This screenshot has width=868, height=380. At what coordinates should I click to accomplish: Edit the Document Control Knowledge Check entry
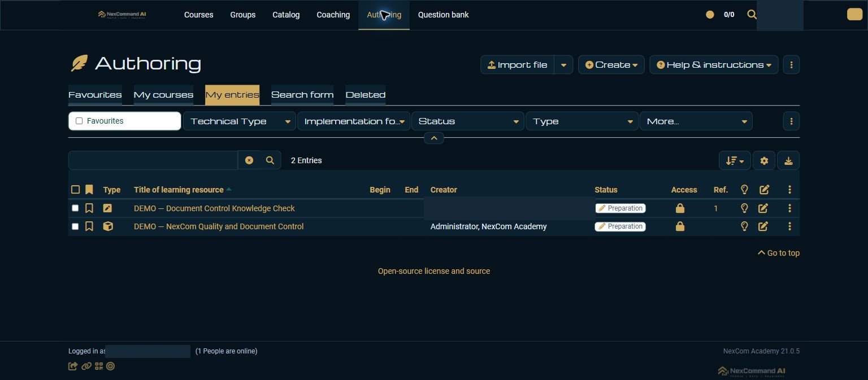[x=763, y=208]
